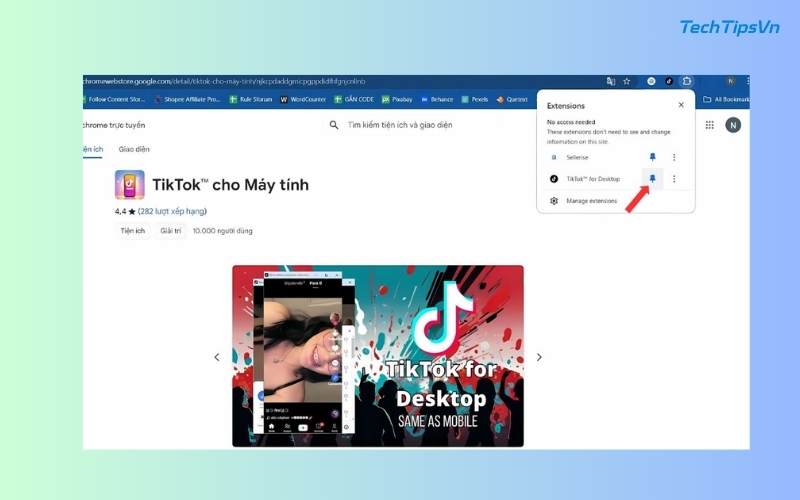
Task: Click the translate page icon in address bar
Action: [x=610, y=81]
